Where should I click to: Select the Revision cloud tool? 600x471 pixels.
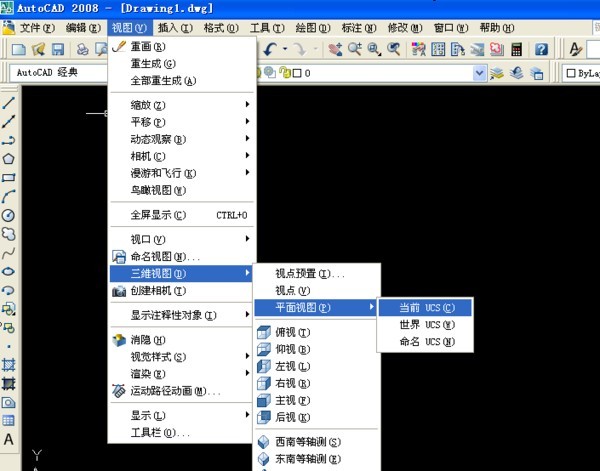coord(8,234)
